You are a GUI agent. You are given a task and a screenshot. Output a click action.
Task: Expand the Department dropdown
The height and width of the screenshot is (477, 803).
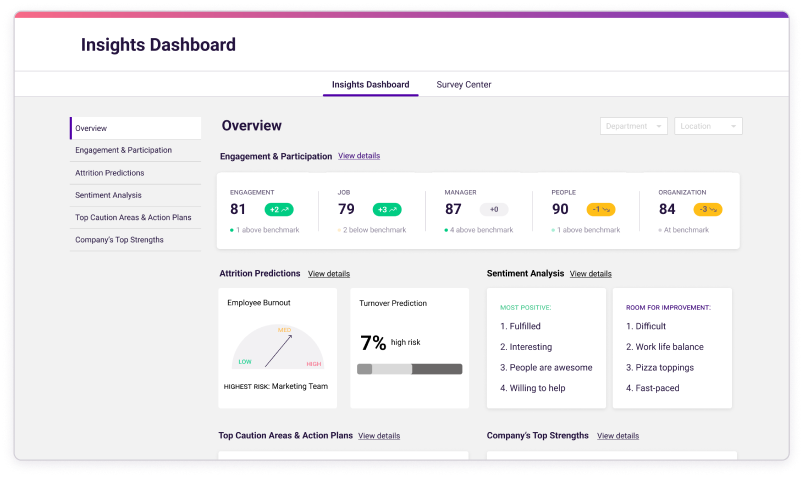633,126
